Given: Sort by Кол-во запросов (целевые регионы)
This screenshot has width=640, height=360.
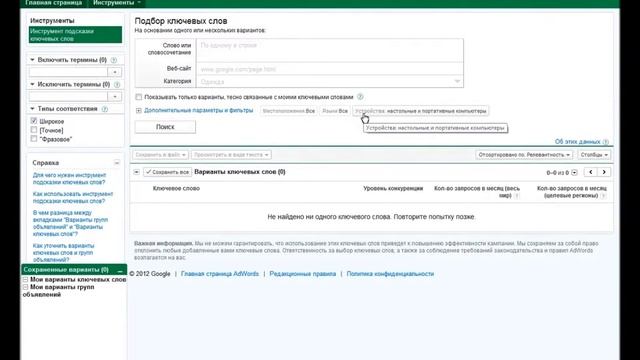Looking at the screenshot, I should [572, 192].
